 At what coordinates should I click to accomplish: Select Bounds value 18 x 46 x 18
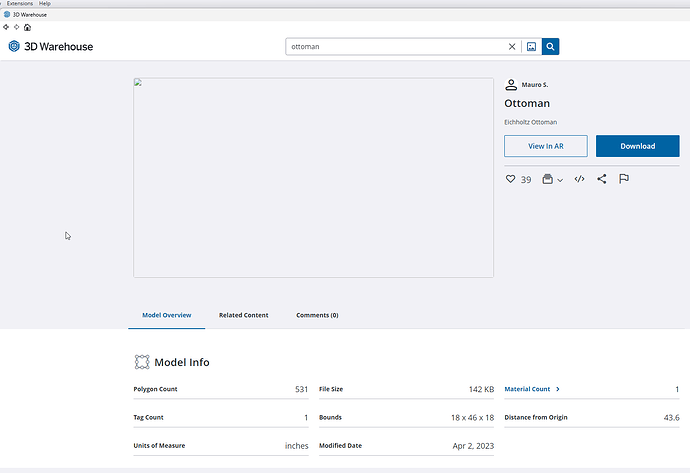(472, 417)
